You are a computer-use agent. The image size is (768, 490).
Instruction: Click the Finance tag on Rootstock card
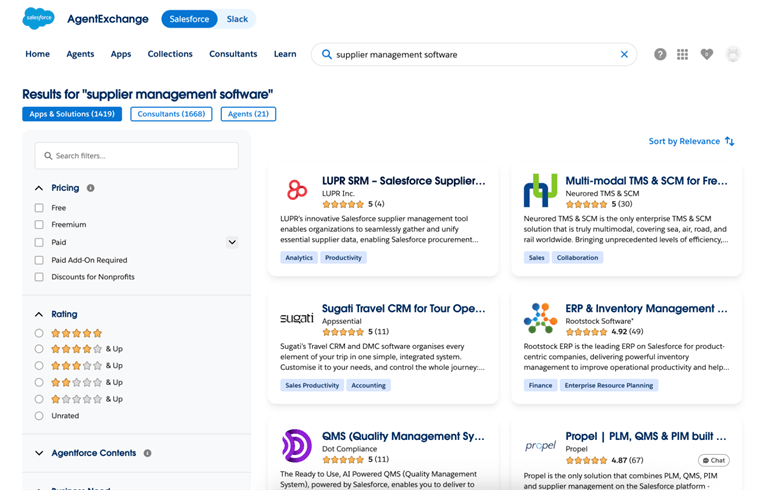coord(540,386)
